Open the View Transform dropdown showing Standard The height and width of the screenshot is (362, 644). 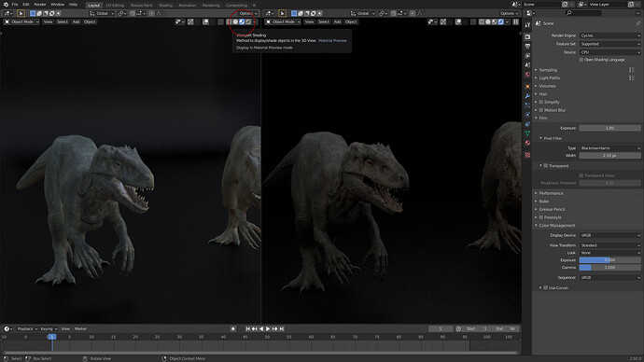coord(609,245)
